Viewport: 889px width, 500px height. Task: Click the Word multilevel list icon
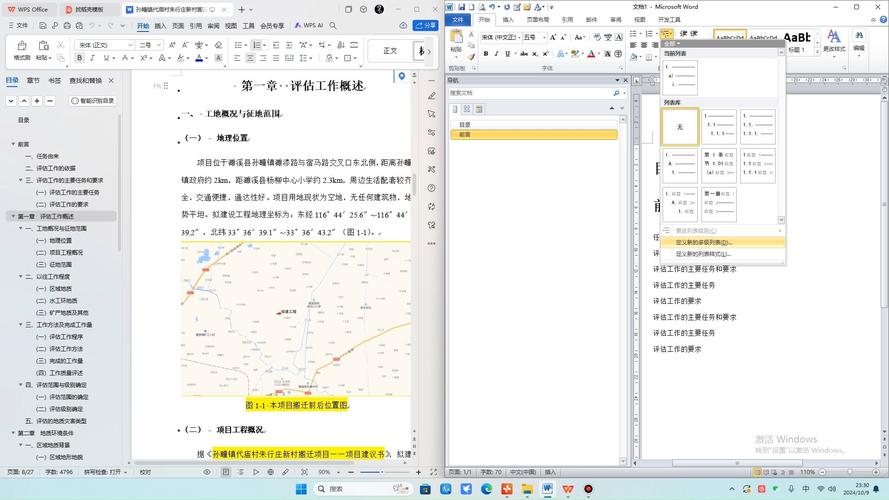click(667, 34)
